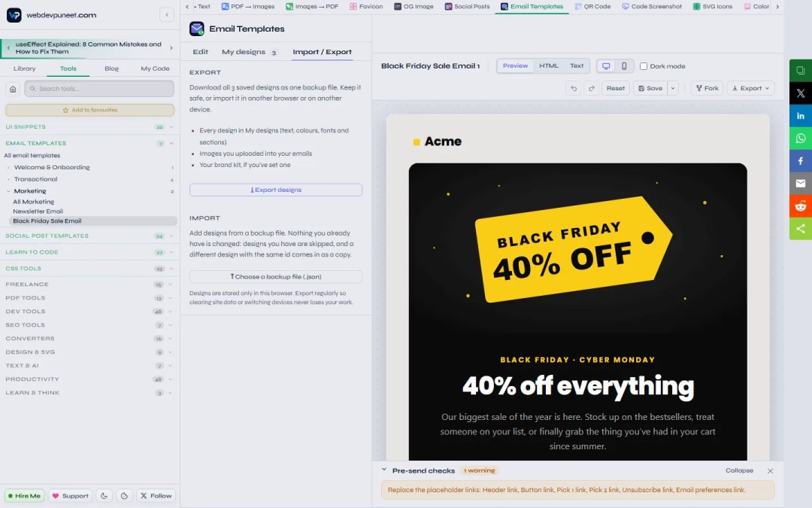This screenshot has width=812, height=508.
Task: Share by email envelope icon
Action: click(801, 184)
